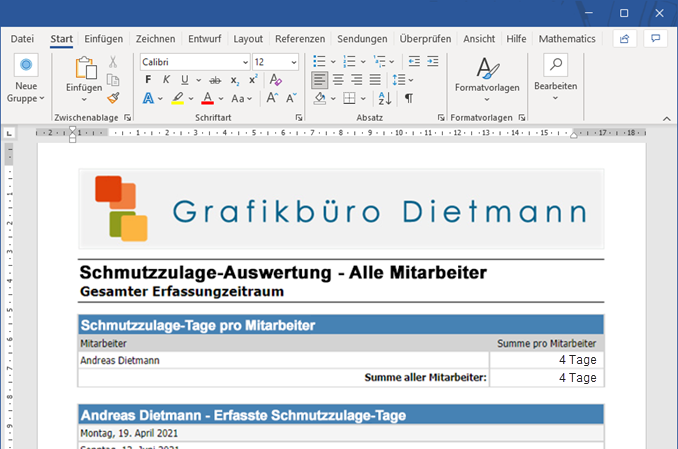Open the Datei menu
The height and width of the screenshot is (449, 678).
22,39
